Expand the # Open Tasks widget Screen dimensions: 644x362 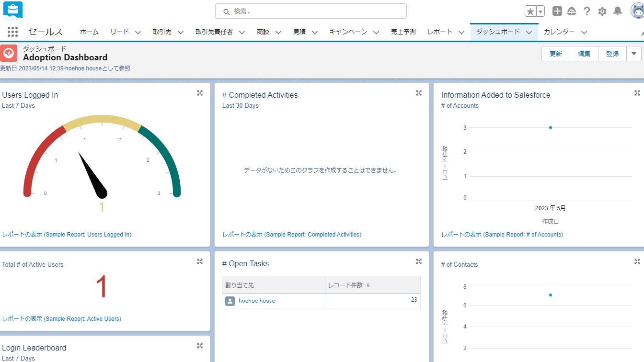point(418,261)
